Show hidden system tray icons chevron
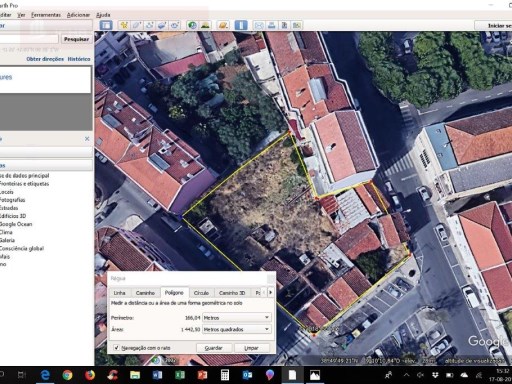 [406, 375]
